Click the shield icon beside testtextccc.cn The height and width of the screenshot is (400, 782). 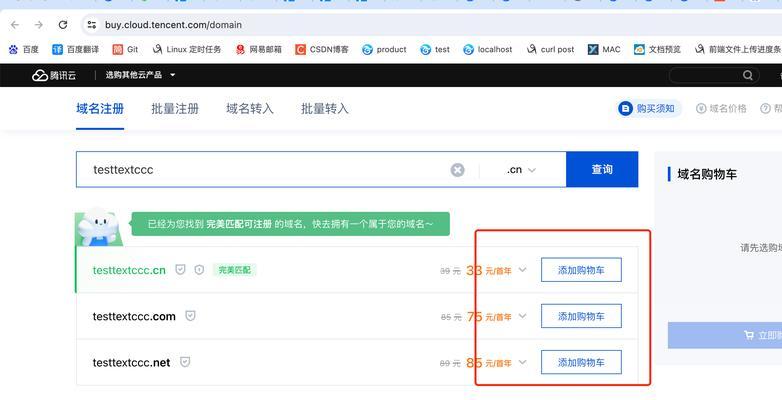(180, 270)
